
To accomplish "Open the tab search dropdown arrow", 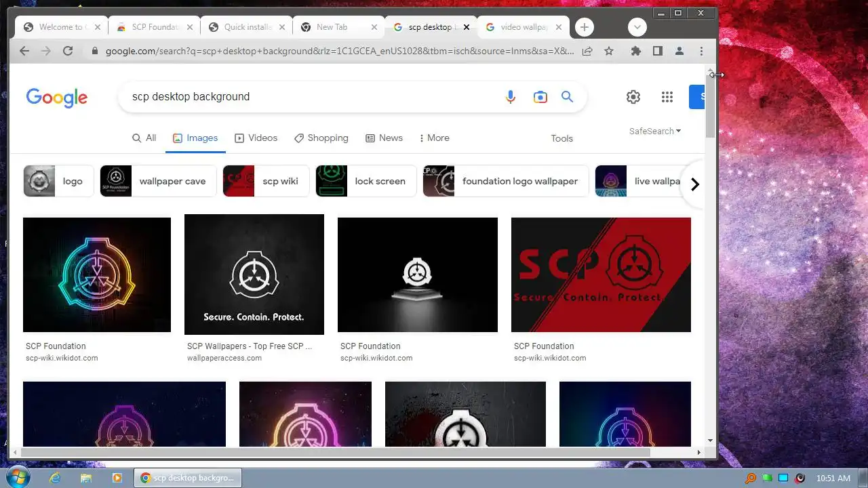I will tap(637, 27).
